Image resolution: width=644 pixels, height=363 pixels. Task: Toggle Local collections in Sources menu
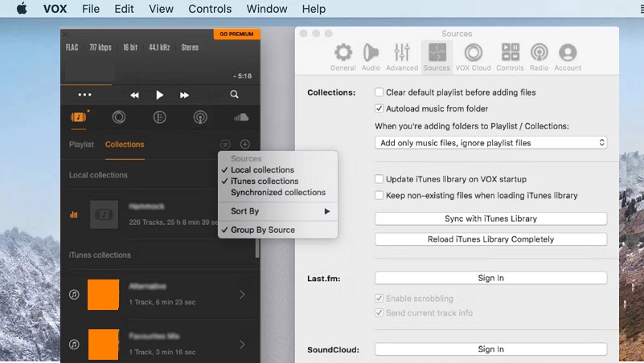tap(277, 169)
